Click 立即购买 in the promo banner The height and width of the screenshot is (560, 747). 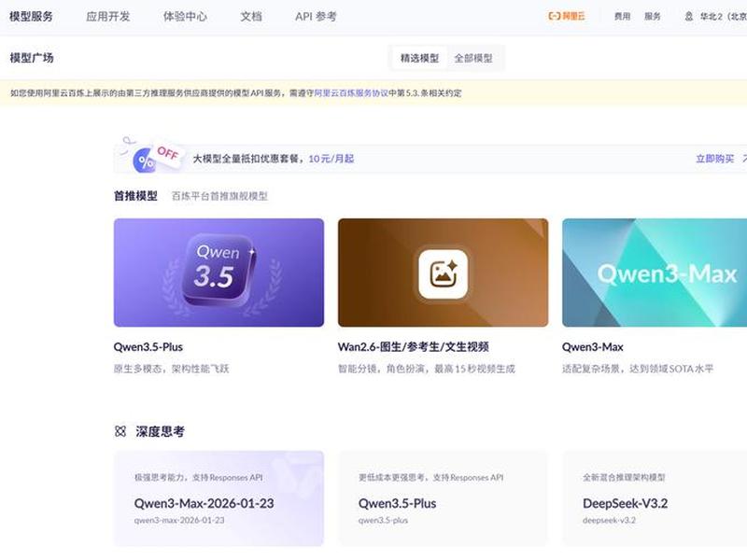[x=714, y=159]
